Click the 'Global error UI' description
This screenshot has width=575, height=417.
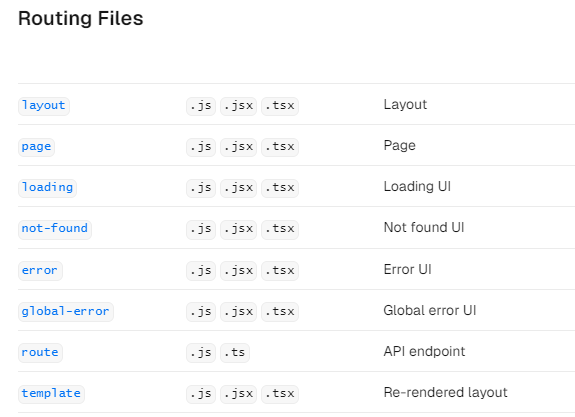(430, 310)
